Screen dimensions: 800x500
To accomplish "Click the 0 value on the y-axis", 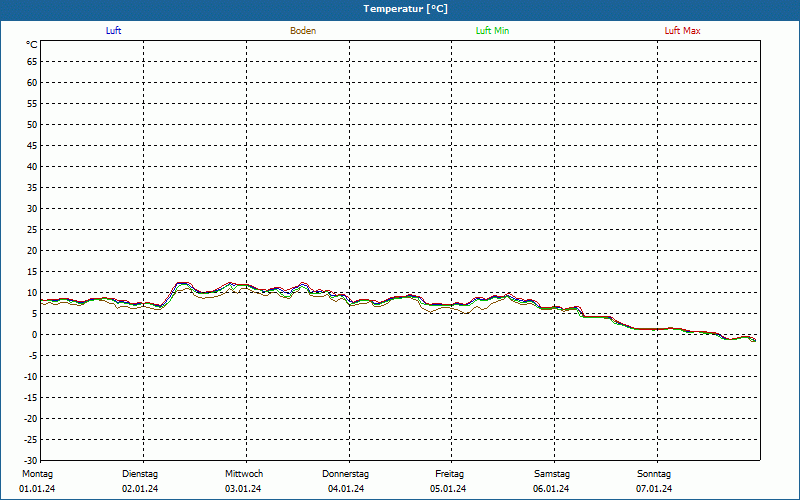I will [x=35, y=335].
